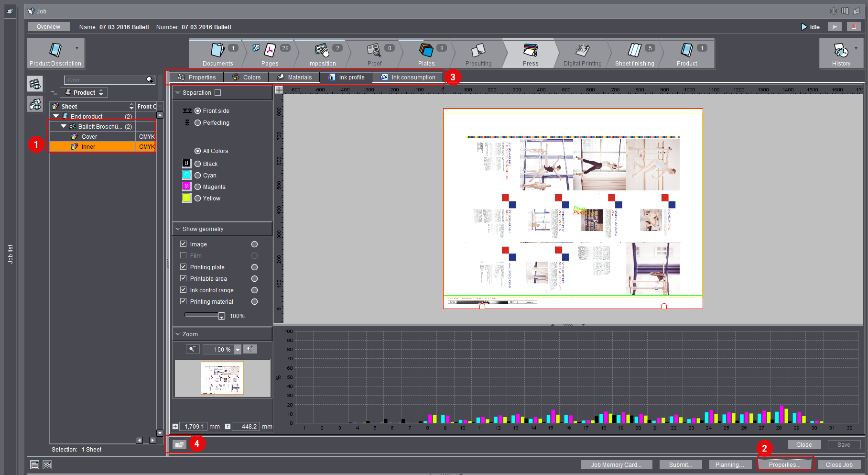Collapse the Ballett Broschüre tree node
This screenshot has height=475, width=868.
(x=63, y=126)
